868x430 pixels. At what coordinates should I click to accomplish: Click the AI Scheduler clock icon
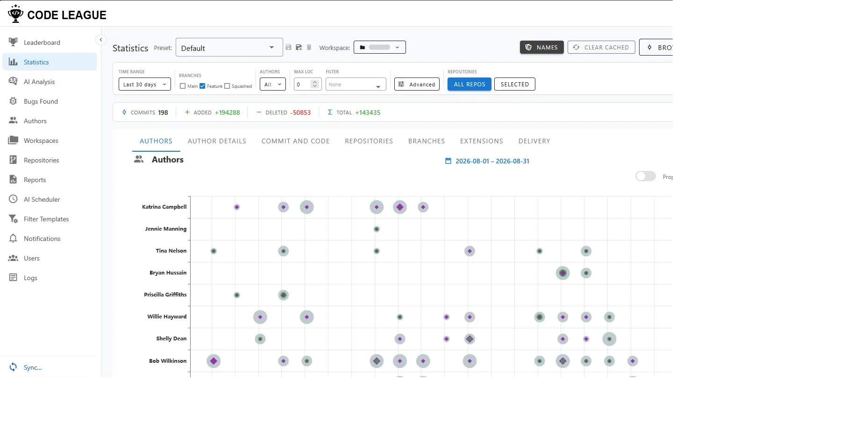click(13, 199)
